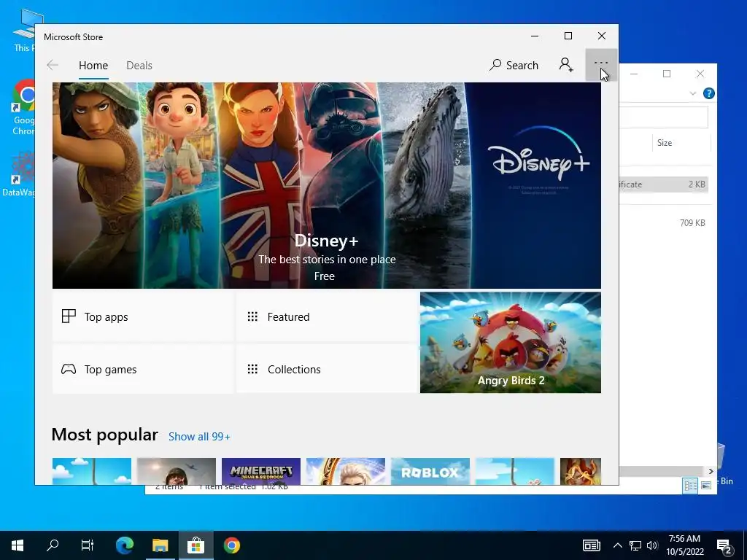Launch Microsoft Edge from the taskbar
Viewport: 747px width, 560px height.
click(125, 545)
